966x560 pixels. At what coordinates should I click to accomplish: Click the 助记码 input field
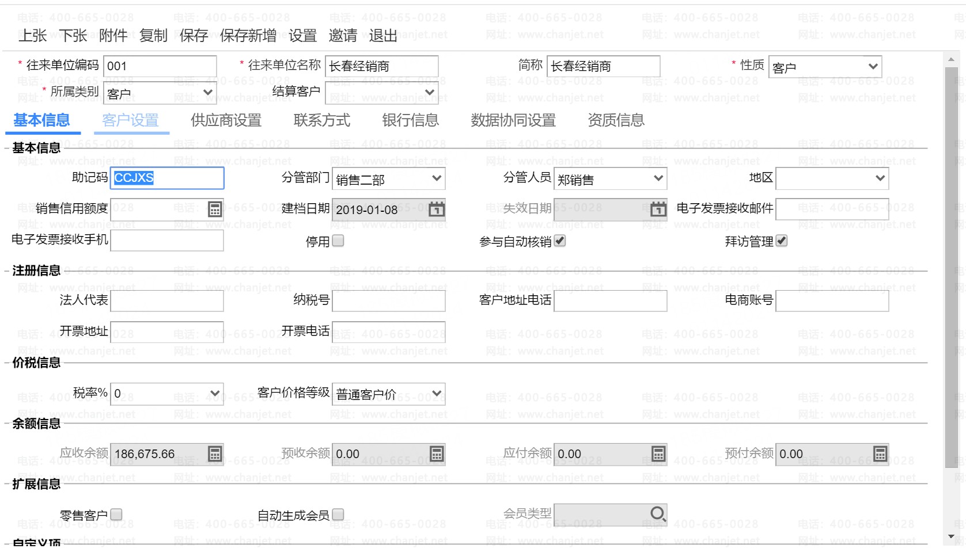click(x=166, y=178)
